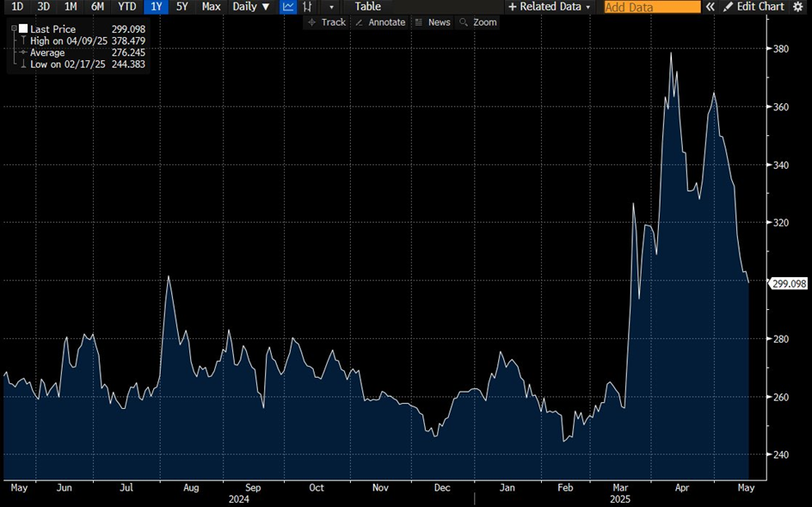
Task: Click the double-chevron collapse icon
Action: (x=710, y=7)
